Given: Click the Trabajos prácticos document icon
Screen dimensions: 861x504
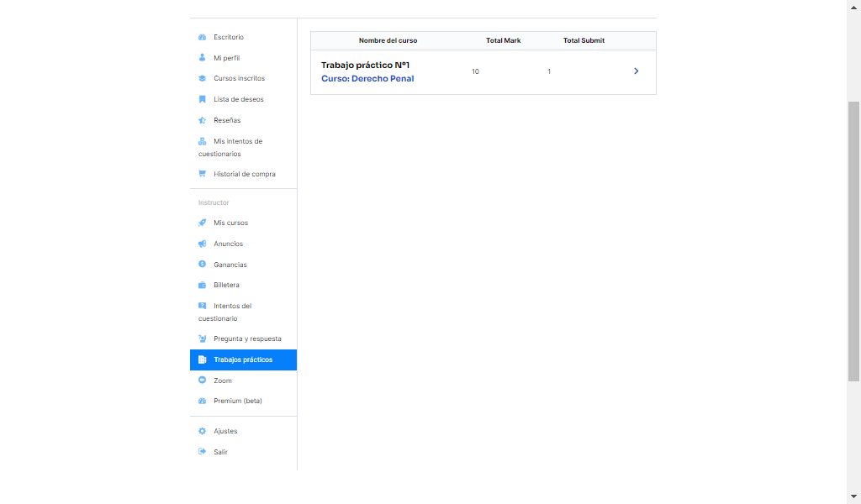Looking at the screenshot, I should (202, 360).
